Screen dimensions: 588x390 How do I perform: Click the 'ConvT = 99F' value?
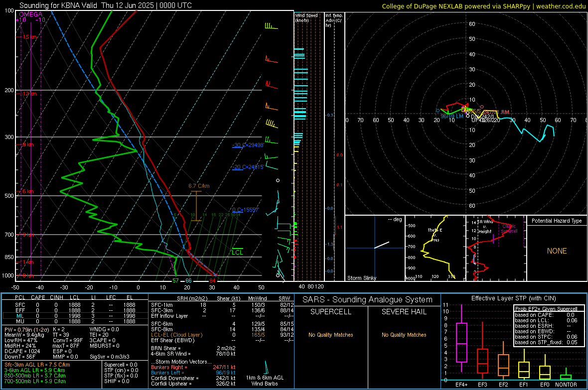click(x=68, y=340)
